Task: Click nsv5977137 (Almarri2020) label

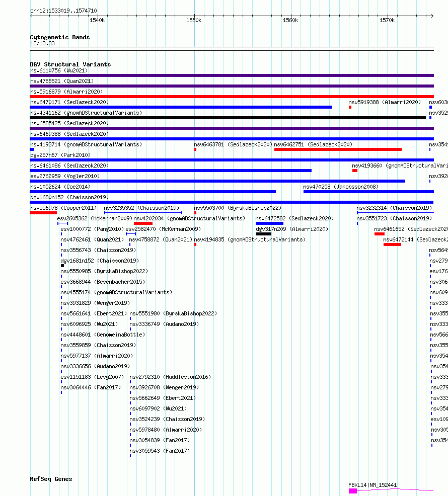Action: click(97, 356)
